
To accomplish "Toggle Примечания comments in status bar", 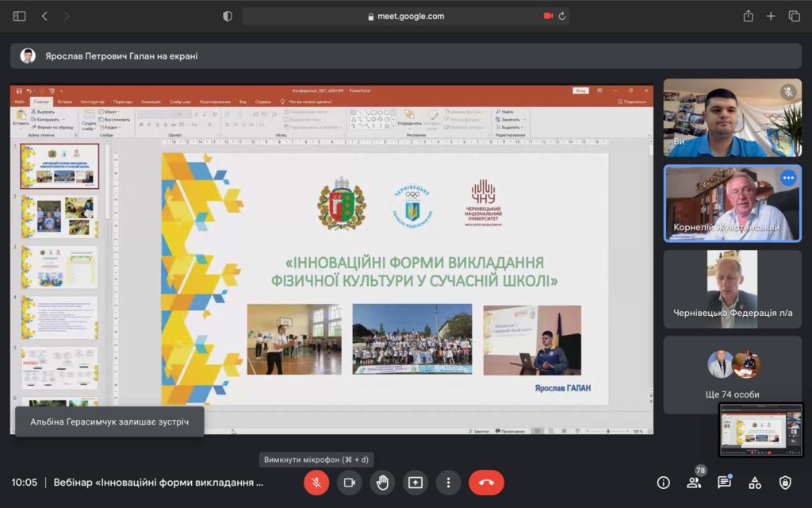I will (x=510, y=431).
